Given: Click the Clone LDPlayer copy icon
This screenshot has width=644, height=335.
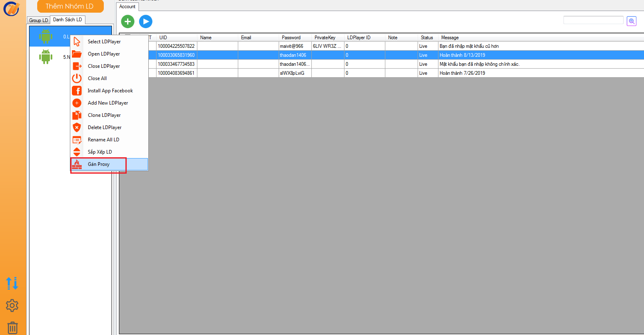Looking at the screenshot, I should 77,115.
